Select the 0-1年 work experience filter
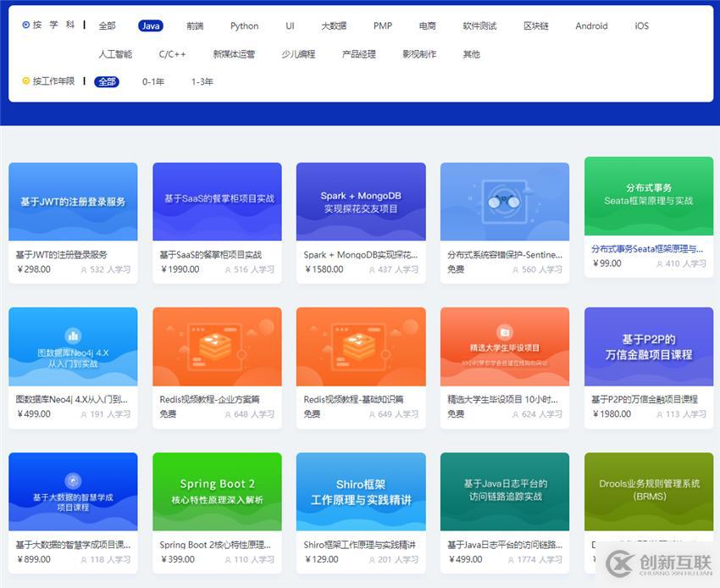The height and width of the screenshot is (588, 720). click(153, 82)
